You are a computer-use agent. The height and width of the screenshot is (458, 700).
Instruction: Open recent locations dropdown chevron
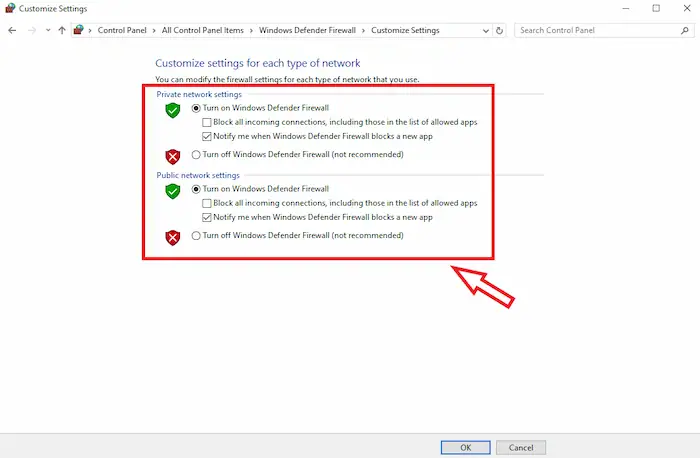(x=48, y=30)
